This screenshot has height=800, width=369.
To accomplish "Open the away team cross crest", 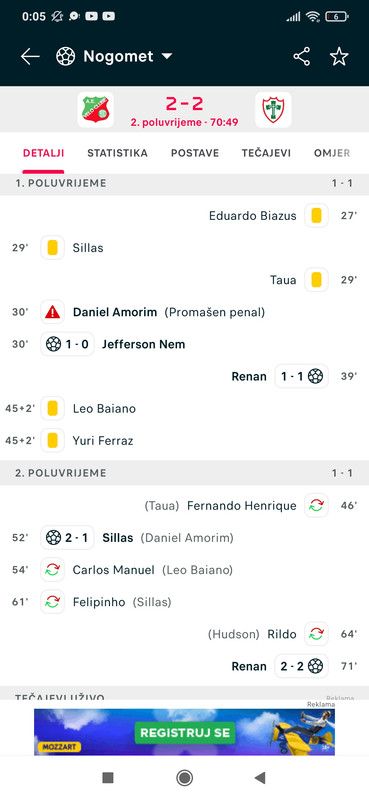I will click(274, 109).
